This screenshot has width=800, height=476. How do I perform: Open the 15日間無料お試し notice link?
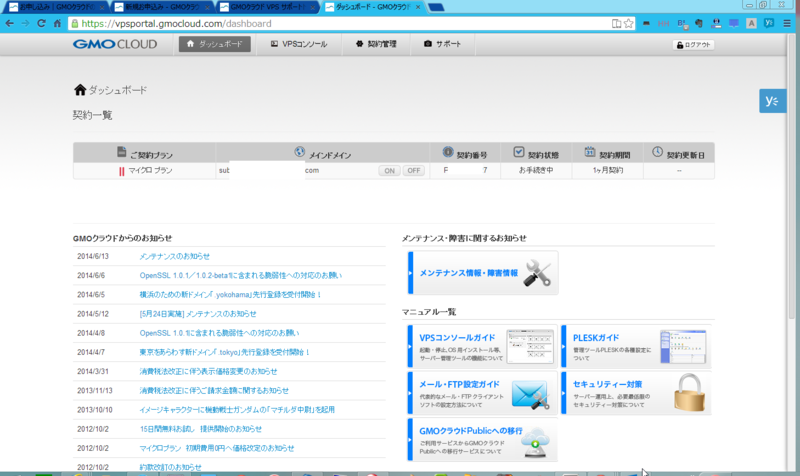[x=201, y=429]
